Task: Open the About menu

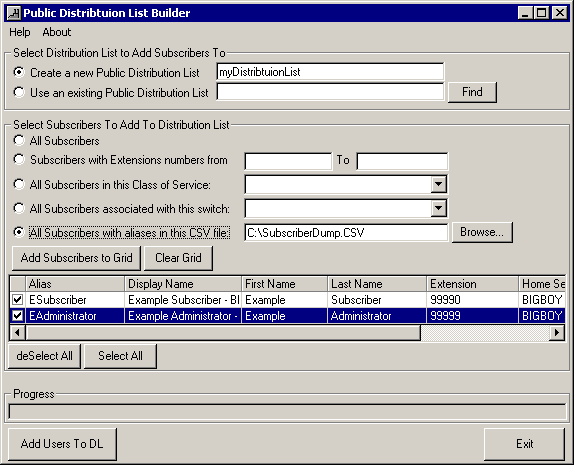Action: tap(57, 32)
